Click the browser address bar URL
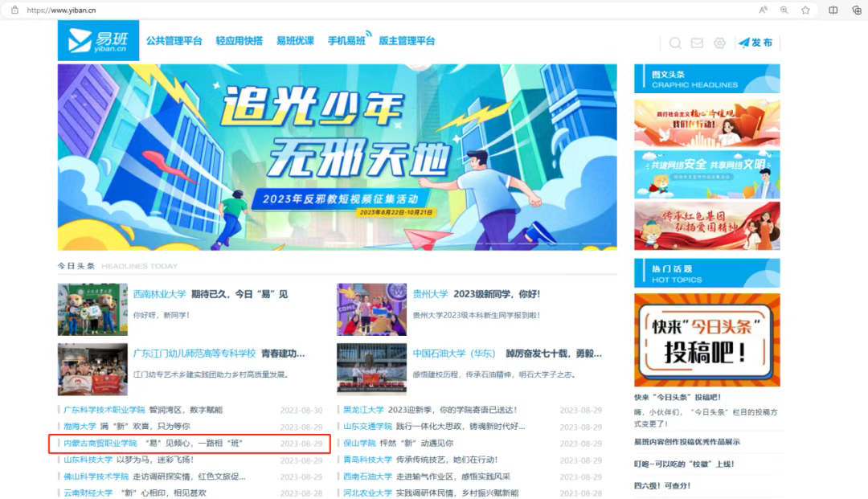This screenshot has width=868, height=499. 61,10
